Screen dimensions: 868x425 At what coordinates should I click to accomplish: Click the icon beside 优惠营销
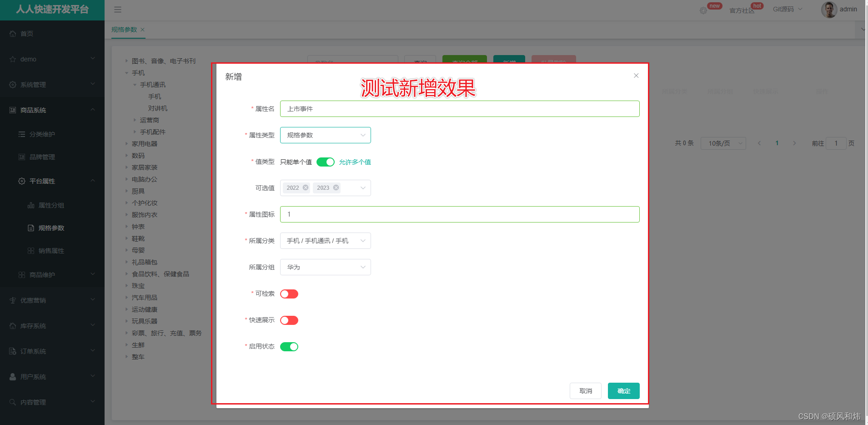[x=13, y=300]
